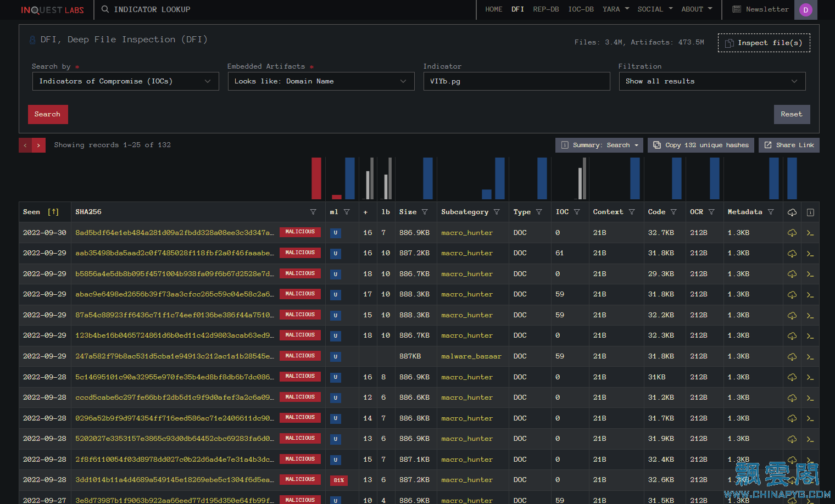
Task: Click the Newsletter icon in top bar
Action: pos(737,9)
